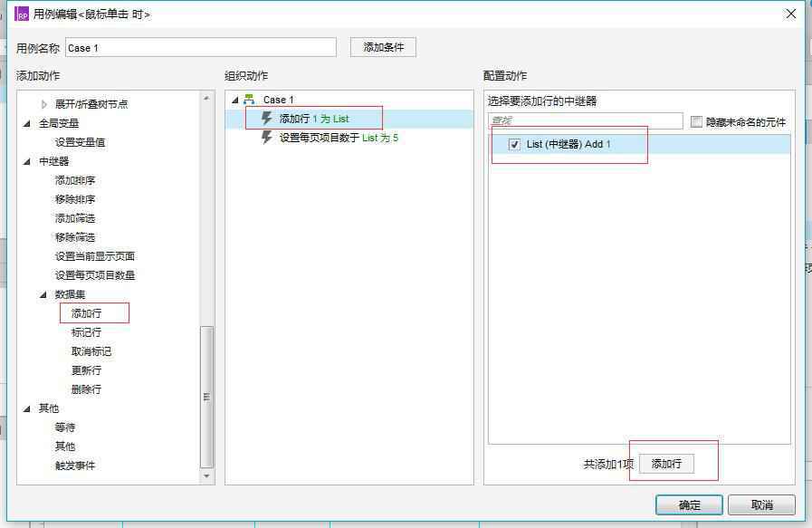The image size is (812, 528).
Task: Click the lightning icon beside 设置每页项目数于 List 为 5
Action: 267,138
